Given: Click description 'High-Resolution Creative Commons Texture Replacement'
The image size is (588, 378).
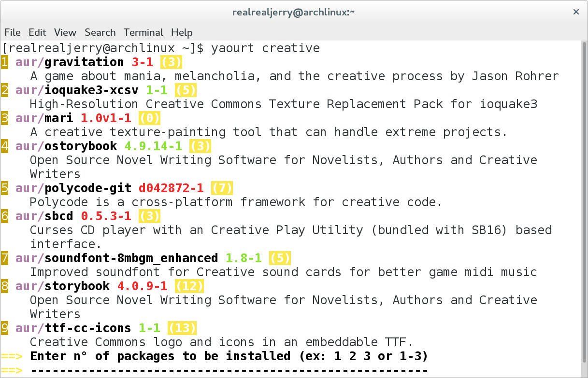Looking at the screenshot, I should 284,104.
